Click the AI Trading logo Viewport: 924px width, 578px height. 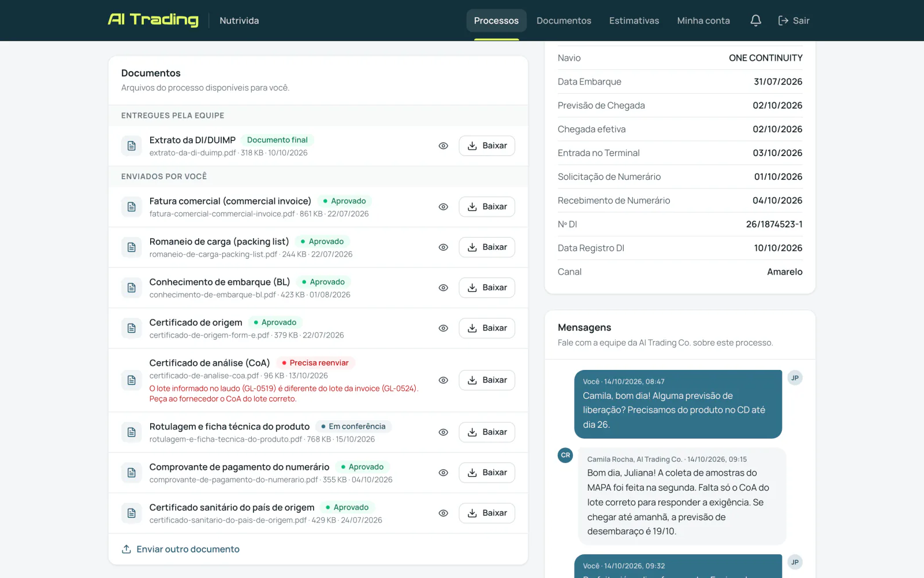153,20
